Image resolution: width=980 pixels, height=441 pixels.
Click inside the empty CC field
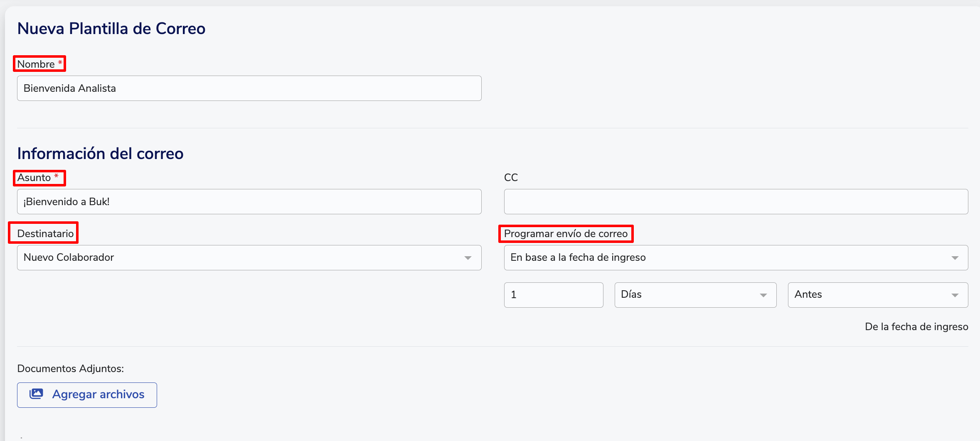point(736,202)
